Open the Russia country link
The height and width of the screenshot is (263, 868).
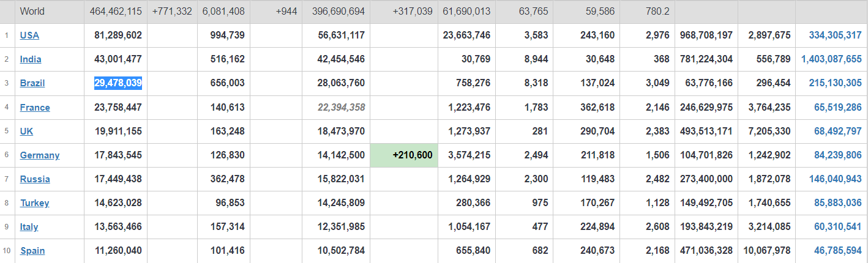pos(35,179)
